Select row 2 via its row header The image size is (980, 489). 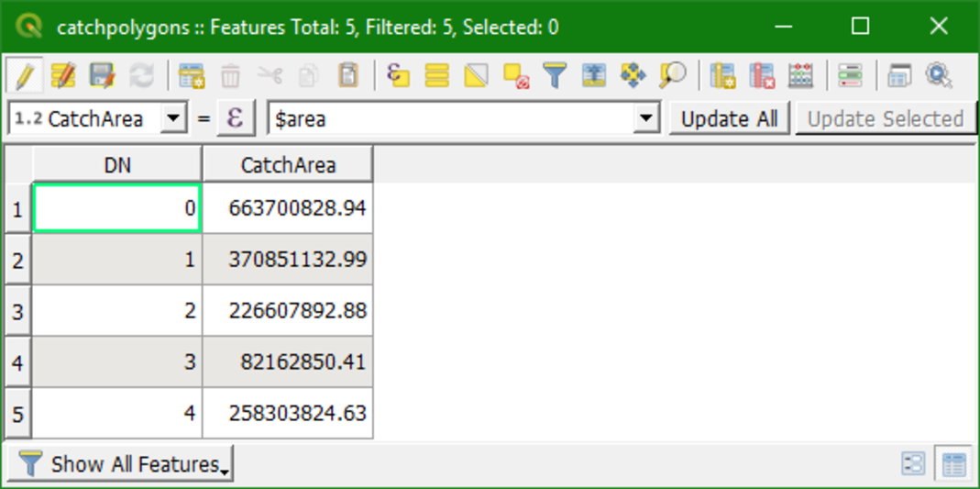click(17, 260)
